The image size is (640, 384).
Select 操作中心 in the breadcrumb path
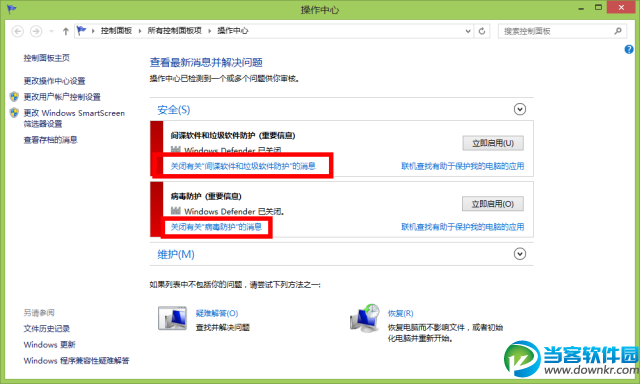tap(233, 31)
